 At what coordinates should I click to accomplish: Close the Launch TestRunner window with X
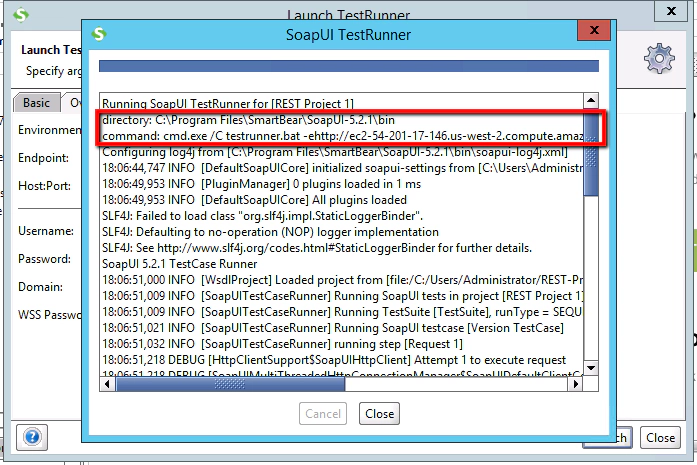[671, 11]
